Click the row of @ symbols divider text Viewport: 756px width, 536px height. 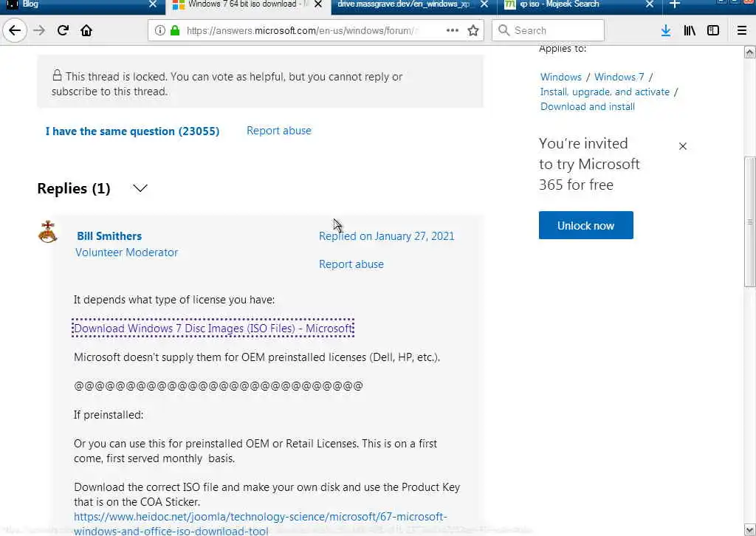coord(219,385)
